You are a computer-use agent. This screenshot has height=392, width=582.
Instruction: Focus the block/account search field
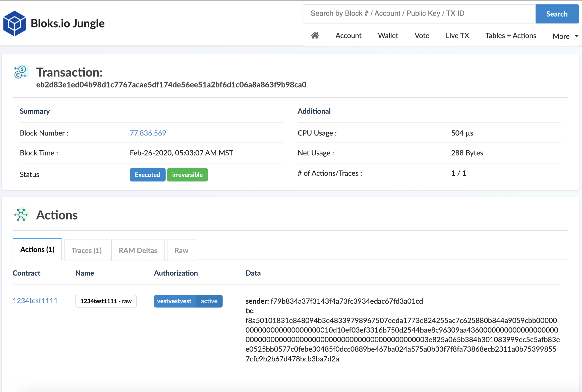pos(419,14)
